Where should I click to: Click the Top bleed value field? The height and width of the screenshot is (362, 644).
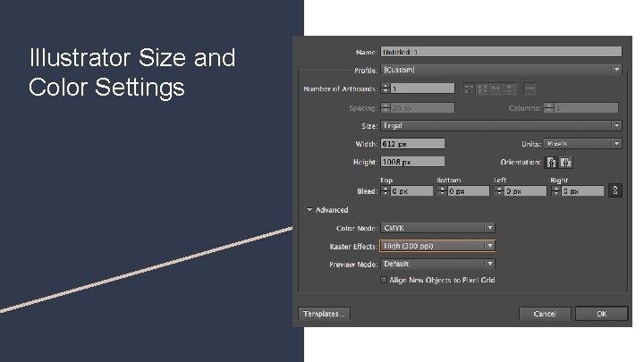411,191
